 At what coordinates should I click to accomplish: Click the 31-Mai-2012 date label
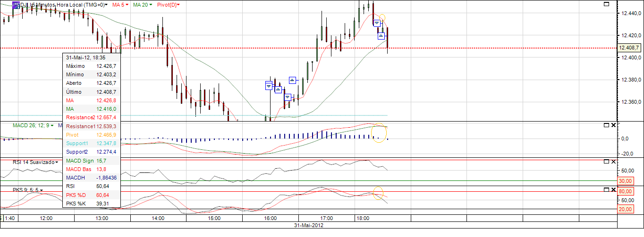pos(309,225)
